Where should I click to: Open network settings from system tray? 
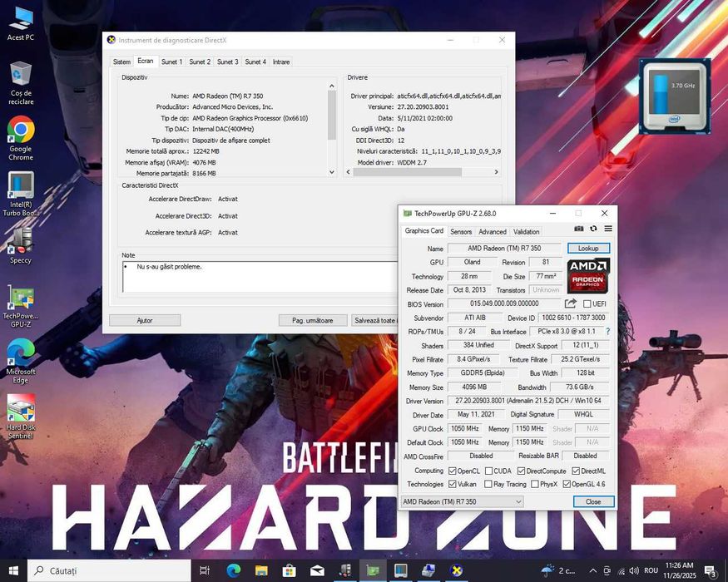[x=621, y=570]
